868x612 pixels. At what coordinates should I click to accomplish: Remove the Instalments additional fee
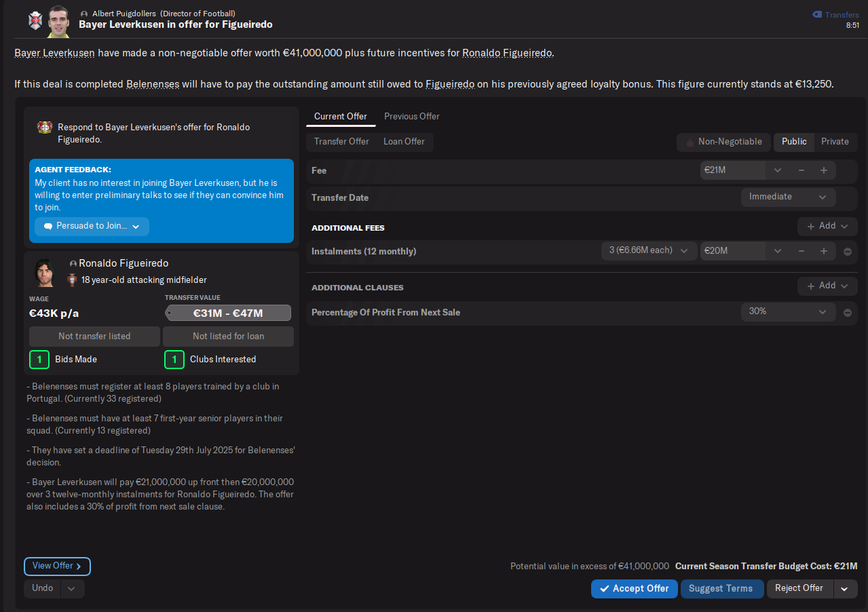[848, 252]
